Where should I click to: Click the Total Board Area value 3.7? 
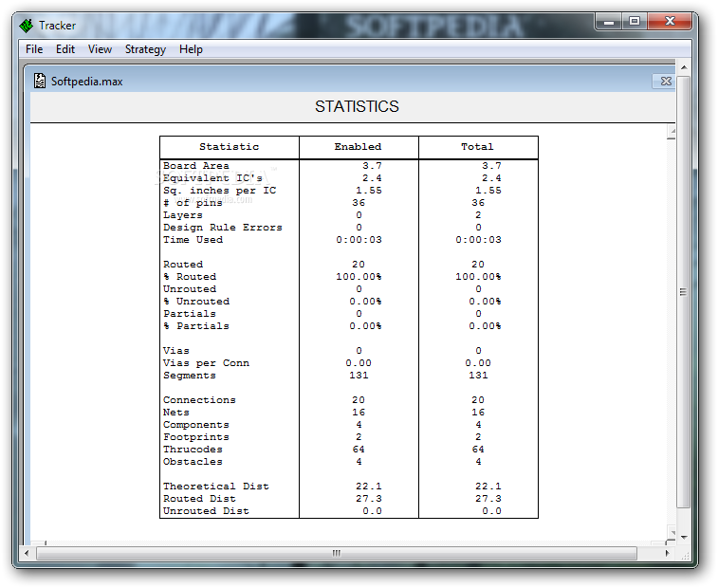point(491,166)
